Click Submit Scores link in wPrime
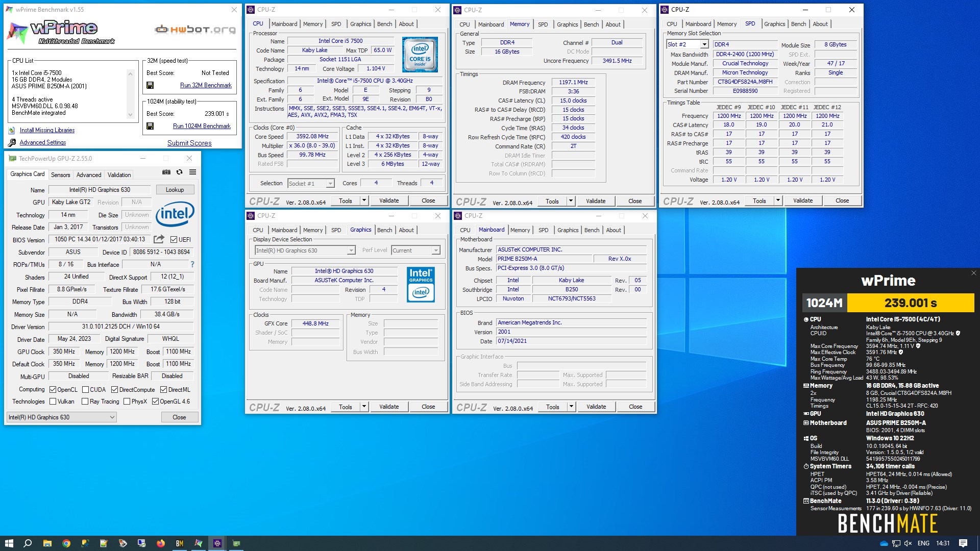The height and width of the screenshot is (551, 980). coord(189,143)
